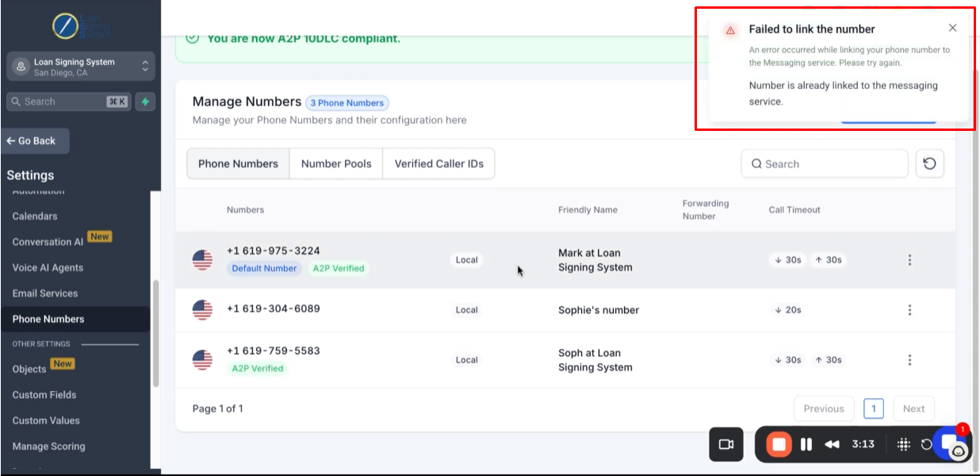
Task: Click outgoing 30s timeout for Mark's number
Action: [828, 259]
